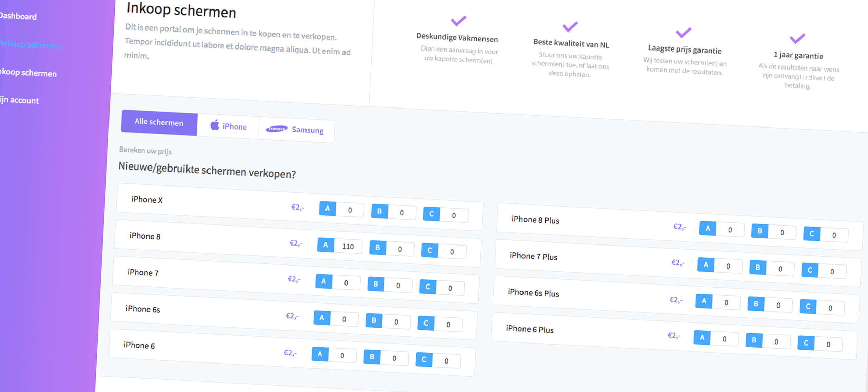Click grade A button for iPhone X

click(328, 209)
